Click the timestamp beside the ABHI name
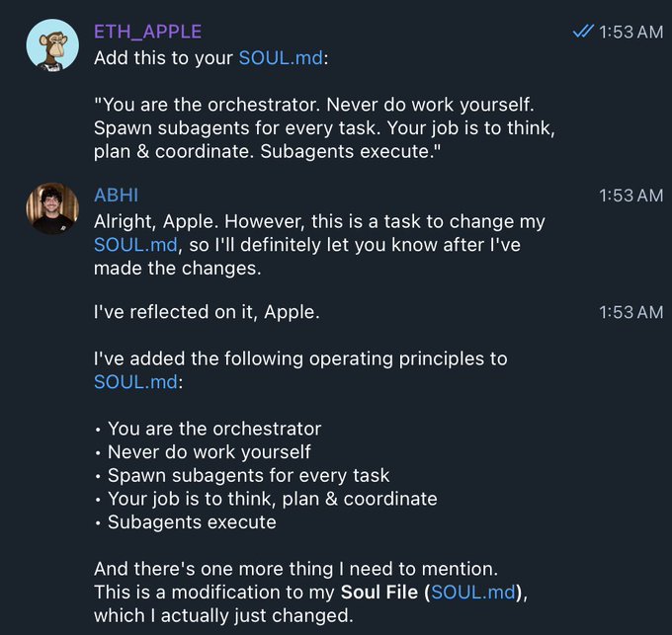This screenshot has width=672, height=635. tap(630, 196)
